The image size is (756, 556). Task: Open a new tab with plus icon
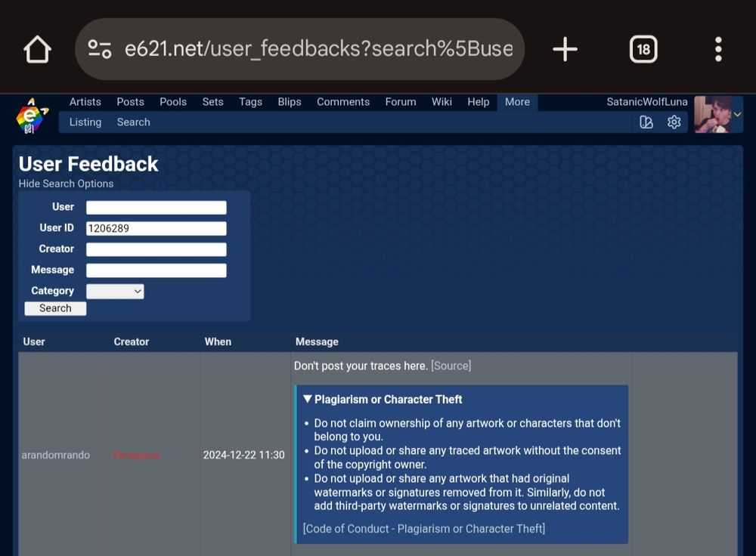[x=565, y=49]
